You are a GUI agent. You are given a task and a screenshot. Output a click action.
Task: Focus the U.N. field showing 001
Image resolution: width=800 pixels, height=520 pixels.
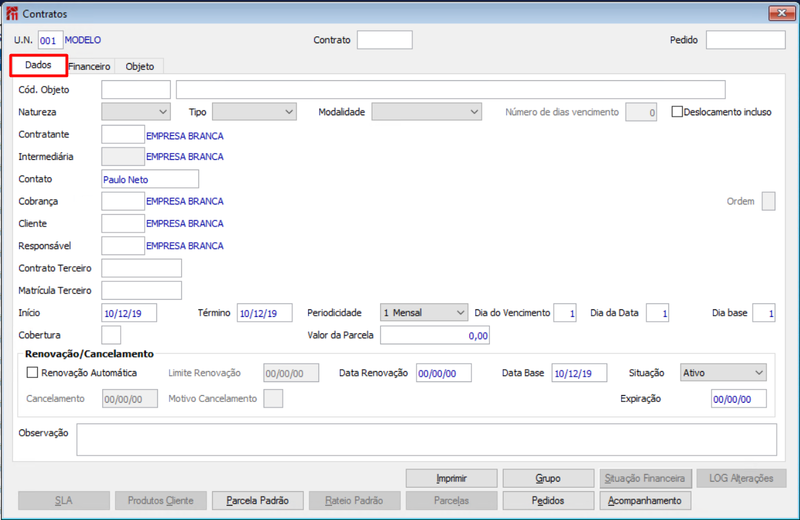[x=50, y=40]
